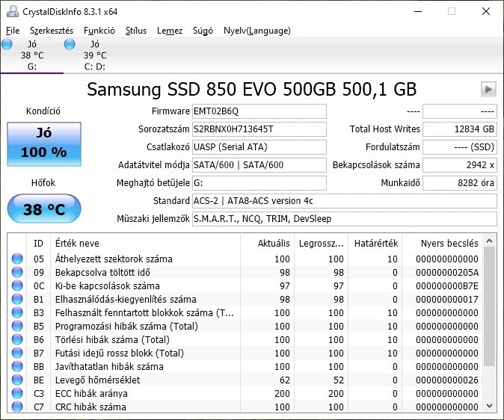Viewport: 504px width, 420px height.
Task: Click raw value 000000000026
Action: (447, 380)
